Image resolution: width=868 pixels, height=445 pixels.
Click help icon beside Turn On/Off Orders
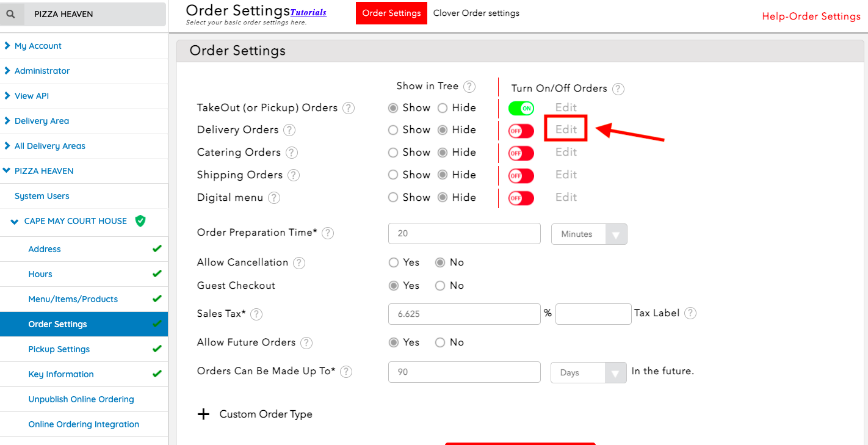618,89
